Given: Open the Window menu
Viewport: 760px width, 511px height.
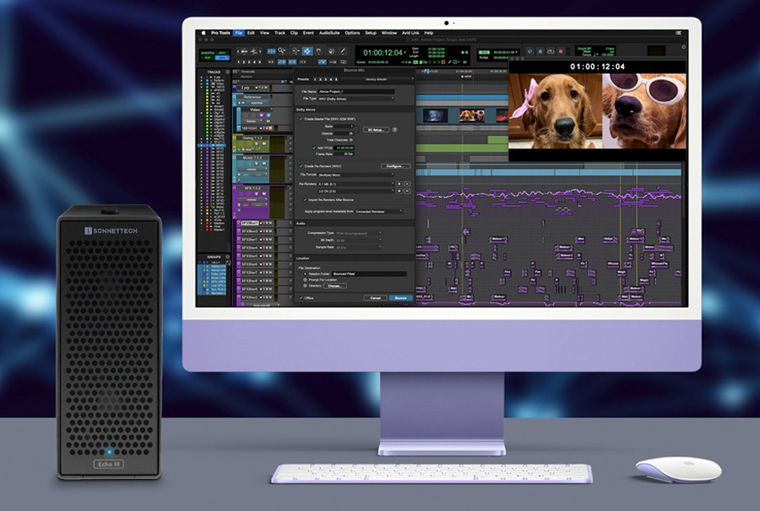Looking at the screenshot, I should (x=389, y=33).
